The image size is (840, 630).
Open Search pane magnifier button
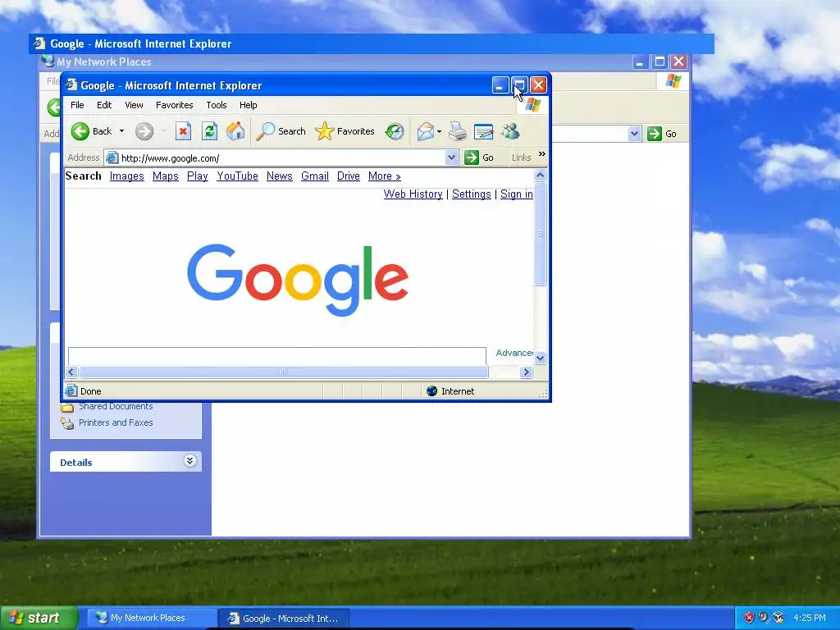point(281,131)
